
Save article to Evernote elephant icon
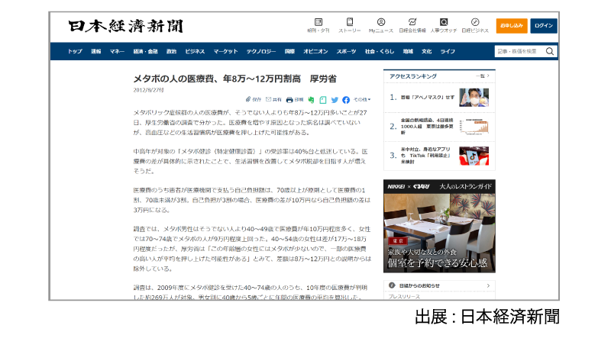(312, 100)
